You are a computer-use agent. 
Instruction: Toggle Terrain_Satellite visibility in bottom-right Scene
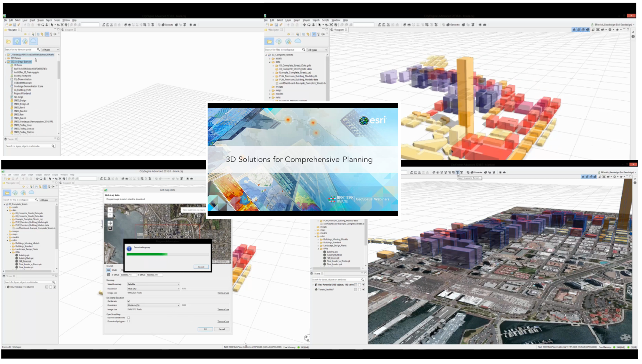(363, 290)
